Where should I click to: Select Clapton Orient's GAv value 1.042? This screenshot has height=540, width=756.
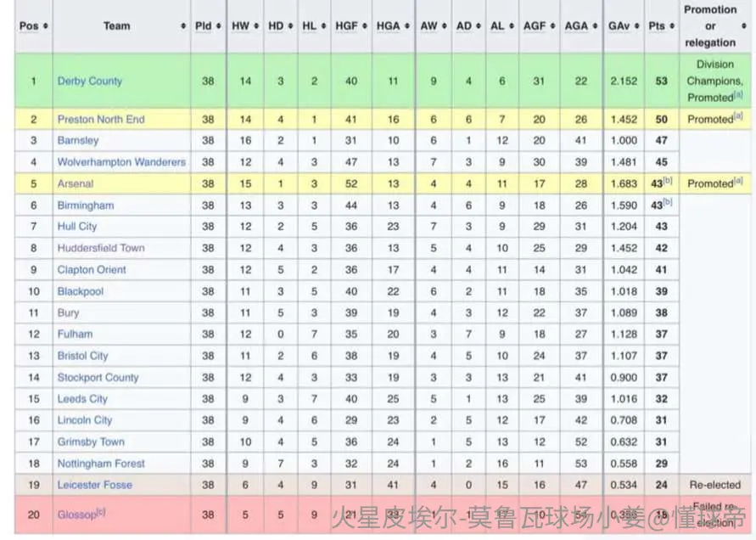pyautogui.click(x=624, y=270)
